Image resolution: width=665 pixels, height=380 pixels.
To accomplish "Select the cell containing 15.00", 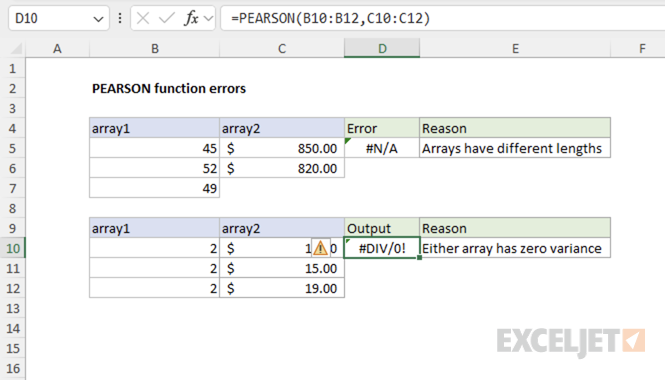I will [282, 268].
